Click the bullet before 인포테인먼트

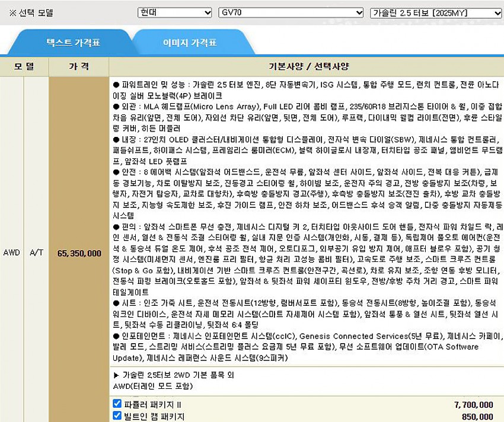click(116, 336)
